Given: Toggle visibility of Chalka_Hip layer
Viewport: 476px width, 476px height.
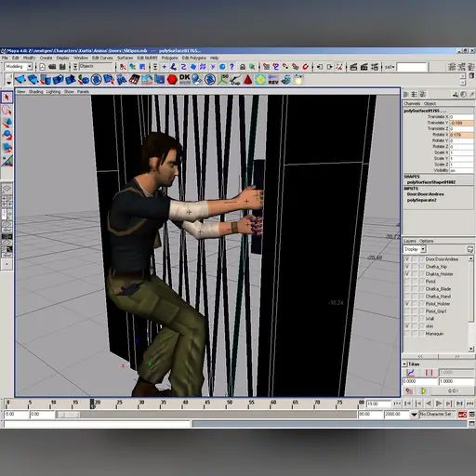Looking at the screenshot, I should tap(407, 267).
